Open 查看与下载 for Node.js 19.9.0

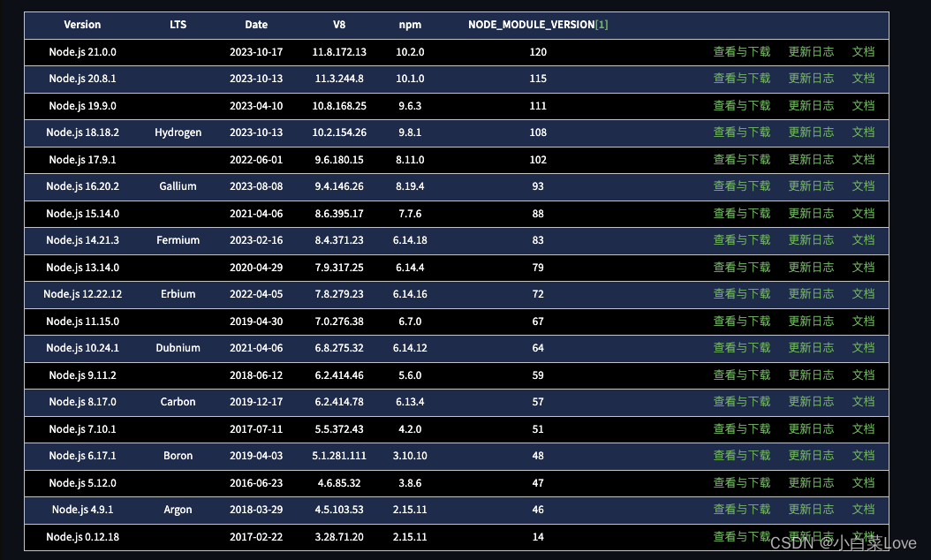click(x=742, y=106)
